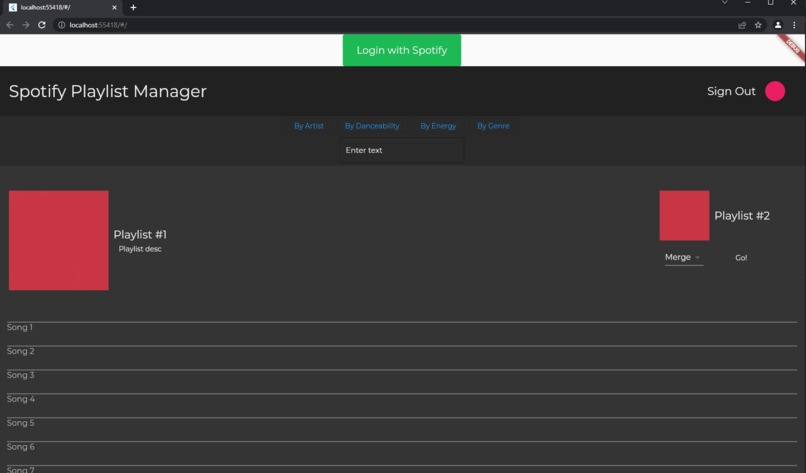Close the localhost browser tab

(x=114, y=8)
